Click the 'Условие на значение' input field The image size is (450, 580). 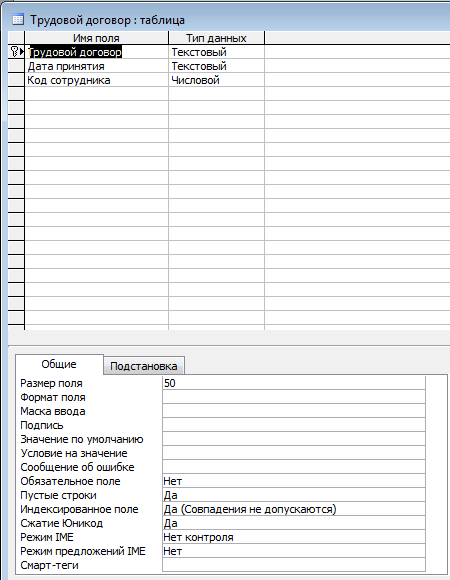pyautogui.click(x=294, y=453)
